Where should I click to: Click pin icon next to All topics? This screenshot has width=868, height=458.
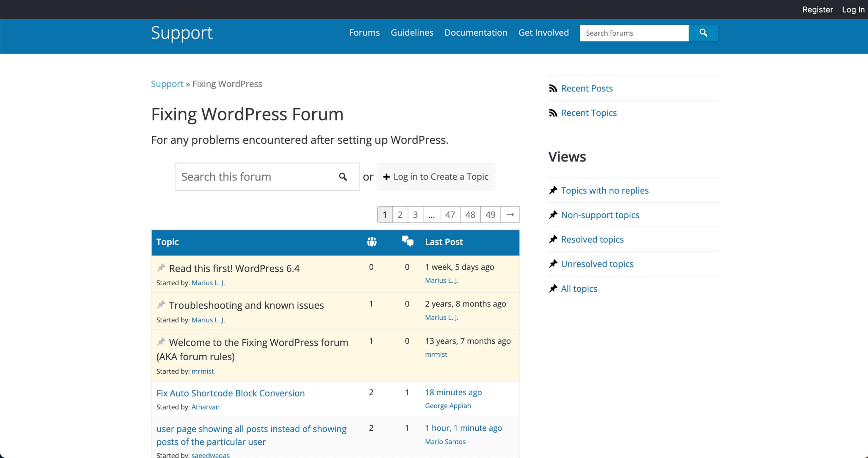(x=553, y=288)
